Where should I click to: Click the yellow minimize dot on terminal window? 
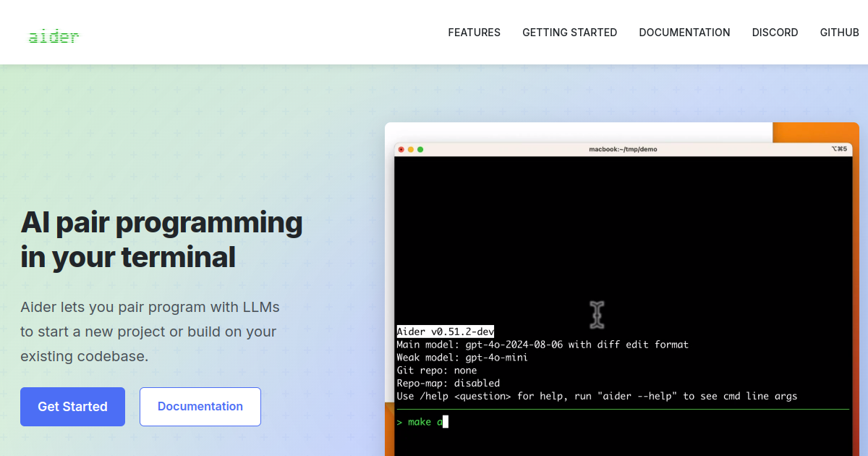[411, 149]
